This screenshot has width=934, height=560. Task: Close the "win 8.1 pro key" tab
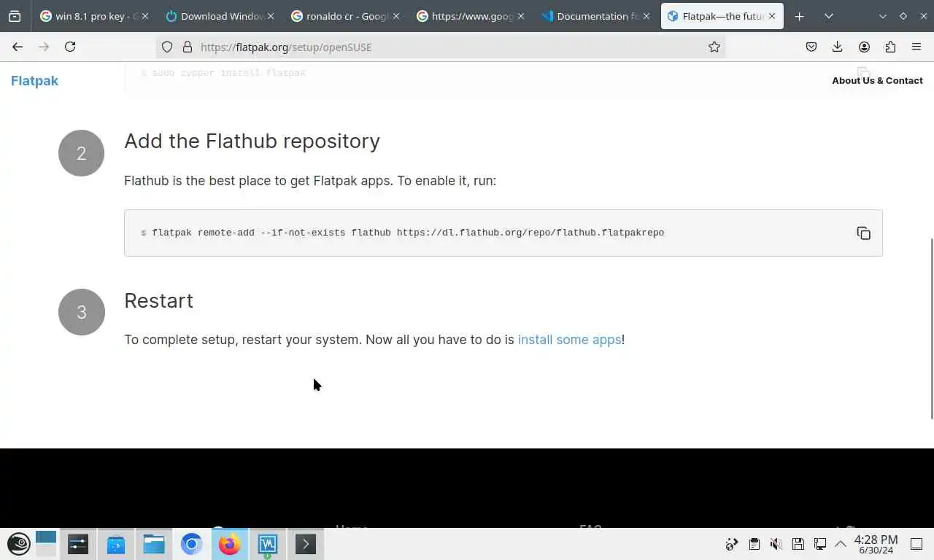[145, 16]
